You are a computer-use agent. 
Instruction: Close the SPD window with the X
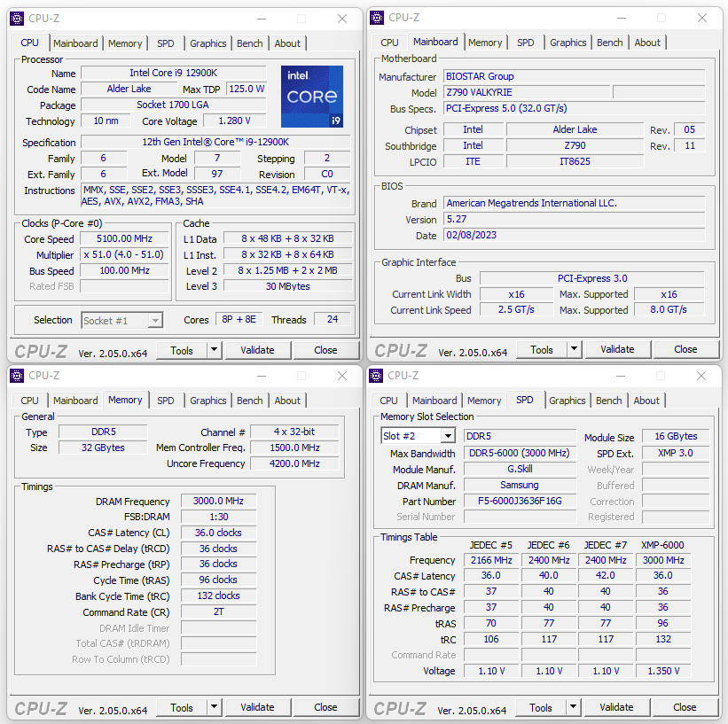(701, 376)
